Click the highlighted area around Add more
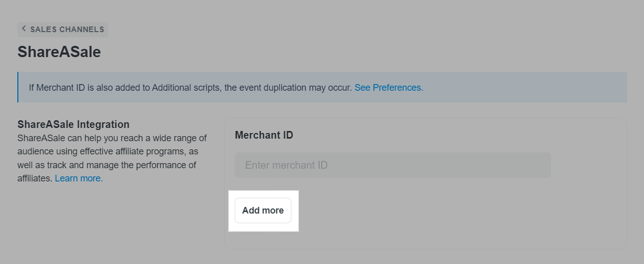 coord(263,211)
